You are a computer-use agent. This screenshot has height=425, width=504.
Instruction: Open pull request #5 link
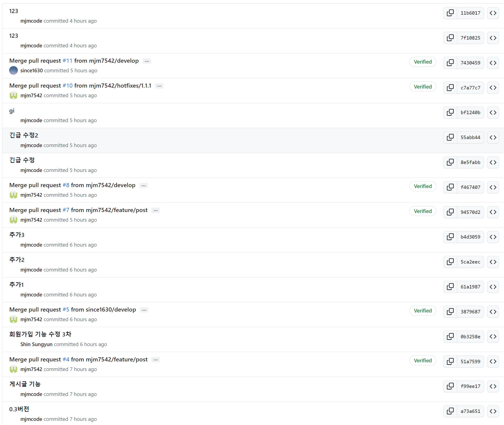pyautogui.click(x=66, y=309)
